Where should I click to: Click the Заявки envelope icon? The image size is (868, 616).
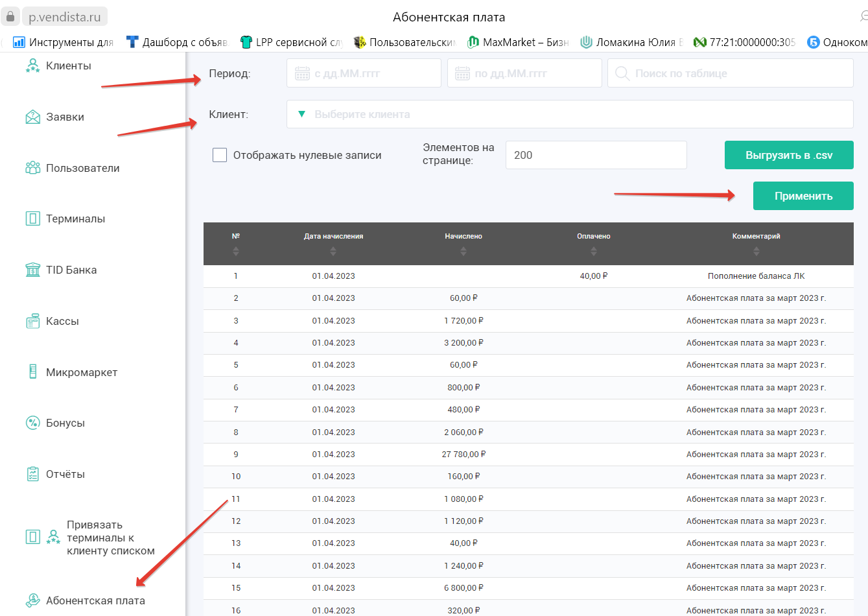(32, 117)
